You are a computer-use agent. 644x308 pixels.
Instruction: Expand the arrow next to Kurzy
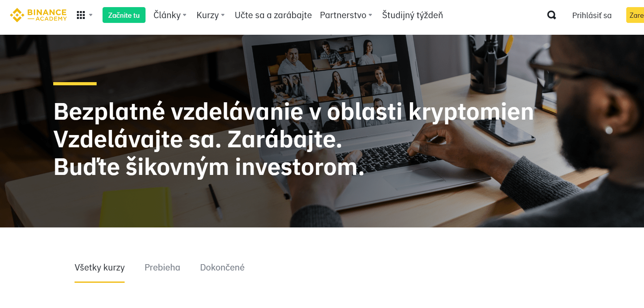[223, 15]
